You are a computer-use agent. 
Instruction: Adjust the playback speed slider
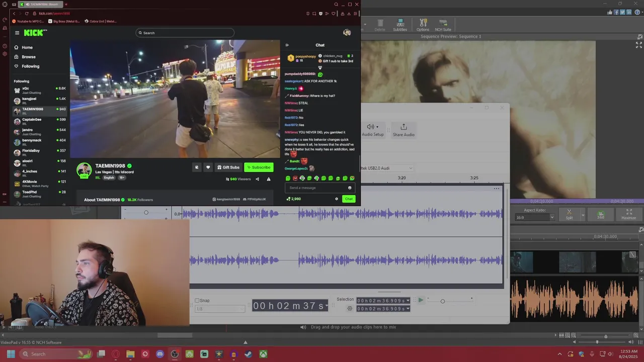(443, 301)
